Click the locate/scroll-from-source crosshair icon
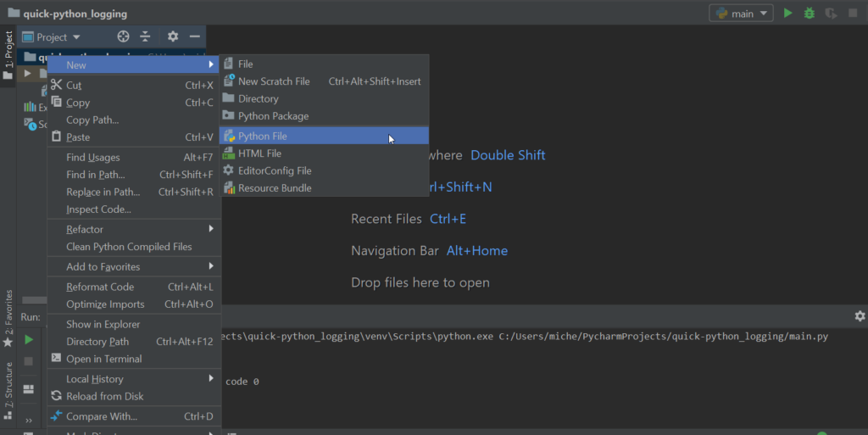 click(x=124, y=36)
